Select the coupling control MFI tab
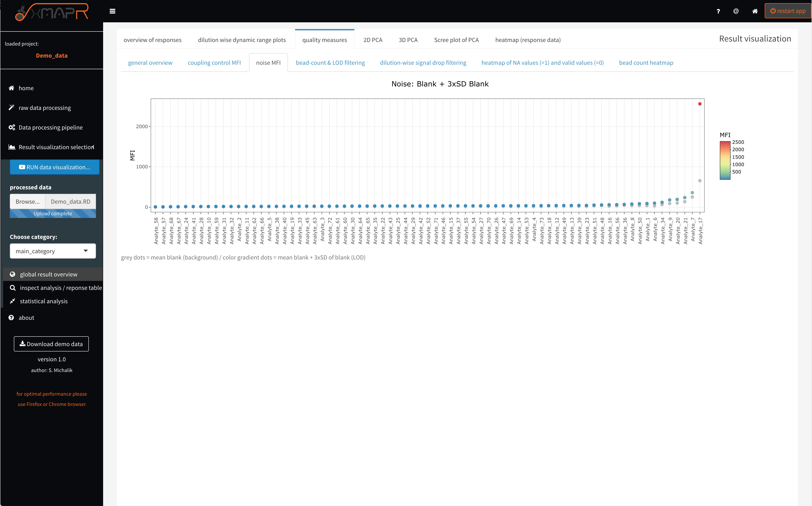Viewport: 812px width, 506px height. 214,63
